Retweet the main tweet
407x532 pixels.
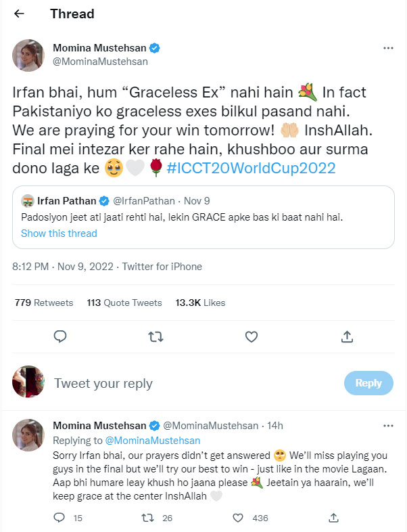155,336
